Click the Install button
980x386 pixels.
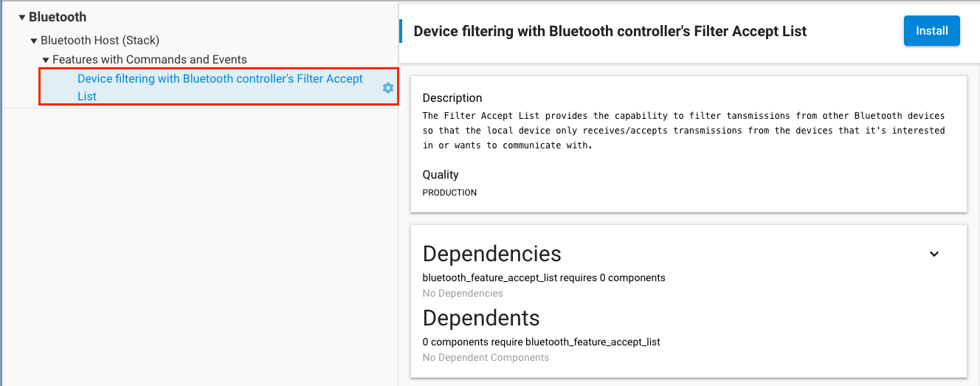[x=931, y=31]
